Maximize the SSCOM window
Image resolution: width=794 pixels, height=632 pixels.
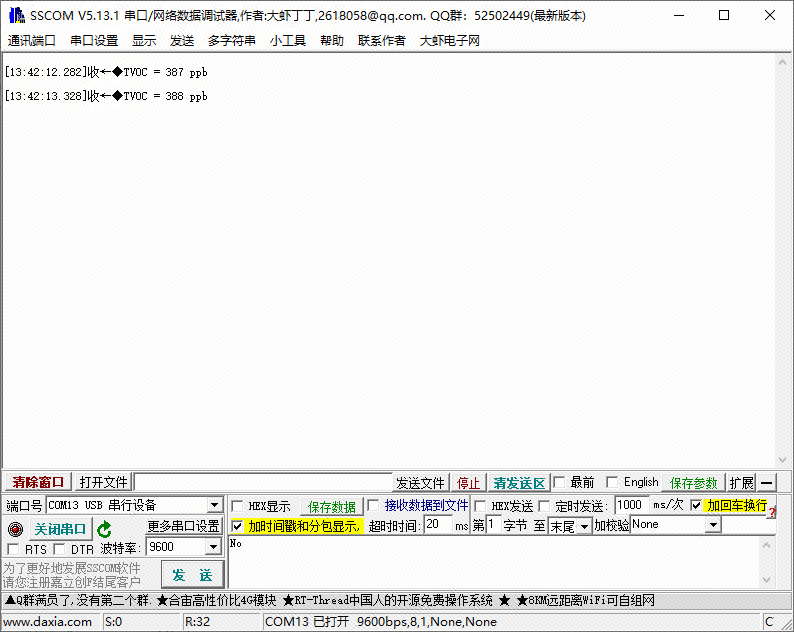tap(724, 15)
